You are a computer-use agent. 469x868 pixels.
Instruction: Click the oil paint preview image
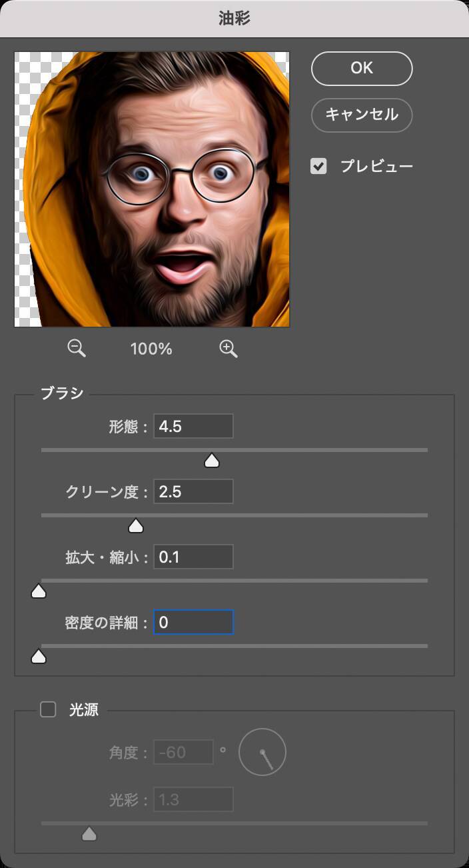152,189
